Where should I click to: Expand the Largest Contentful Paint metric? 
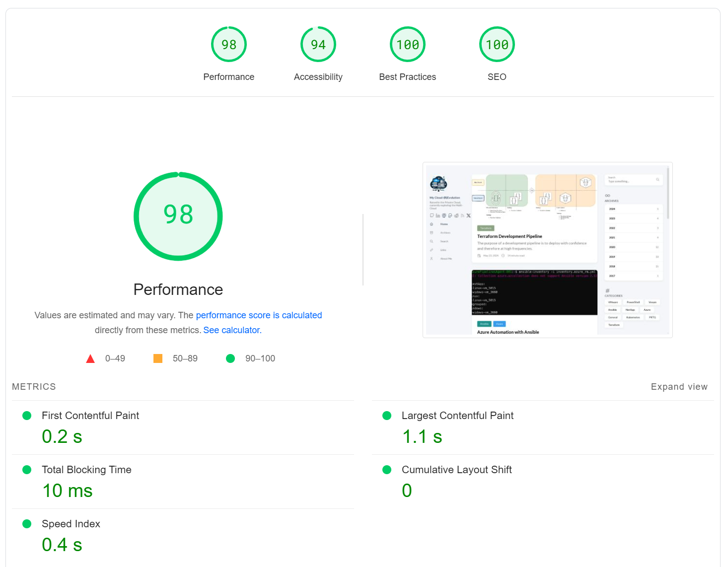(x=457, y=416)
